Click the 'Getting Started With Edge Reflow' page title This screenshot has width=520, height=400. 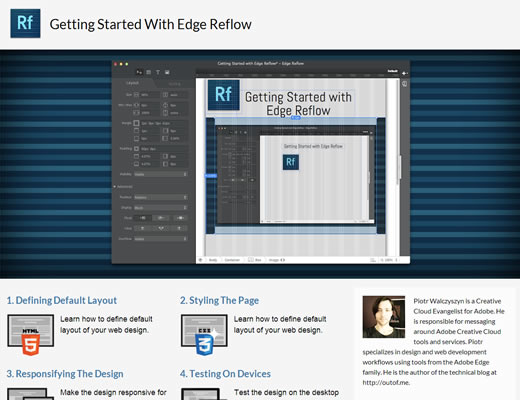151,24
